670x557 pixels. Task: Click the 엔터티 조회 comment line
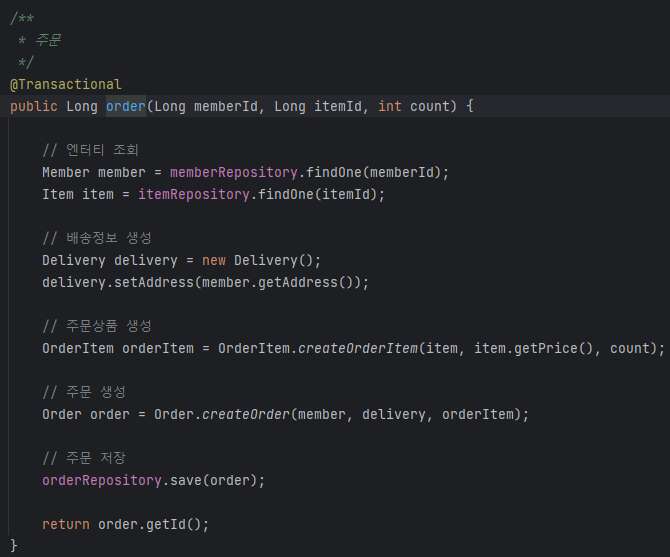click(91, 150)
